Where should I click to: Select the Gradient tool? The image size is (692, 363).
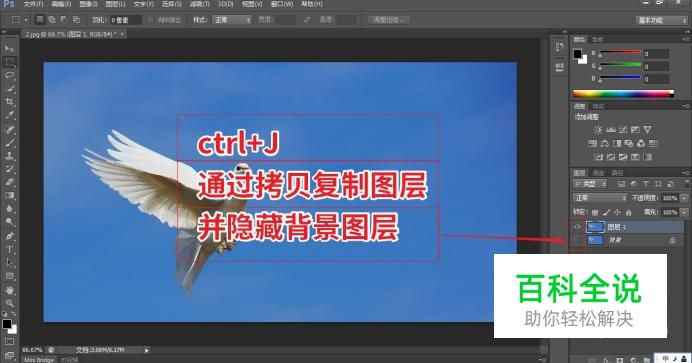click(9, 195)
